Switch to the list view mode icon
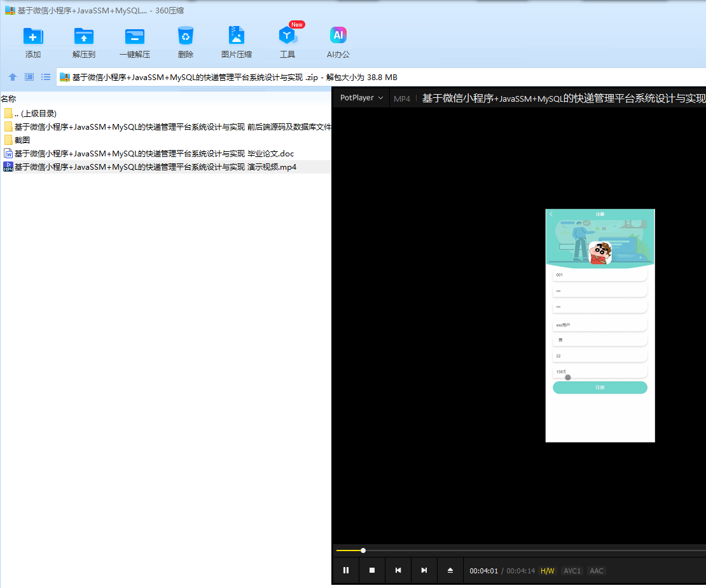This screenshot has height=588, width=706. (x=46, y=77)
